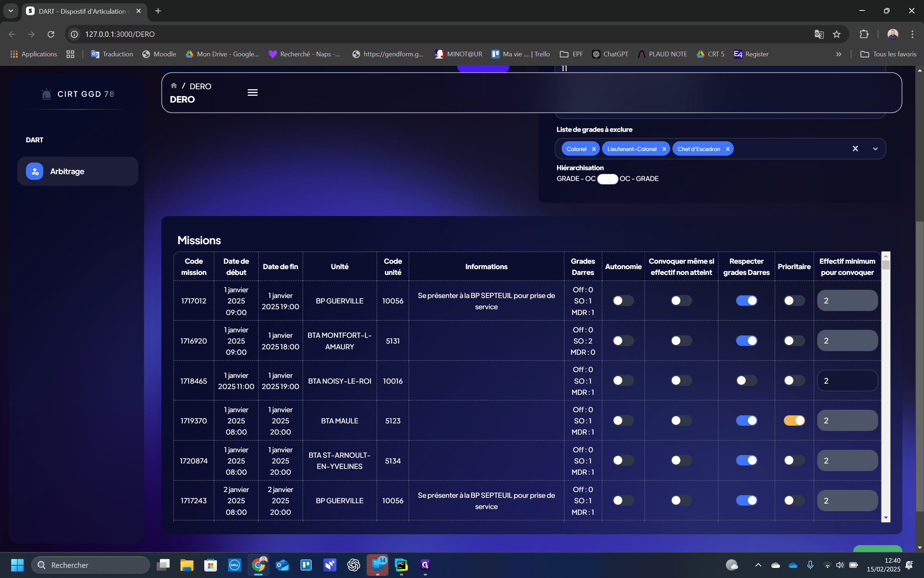The image size is (924, 578).
Task: Show hidden system tray icons
Action: (x=758, y=565)
